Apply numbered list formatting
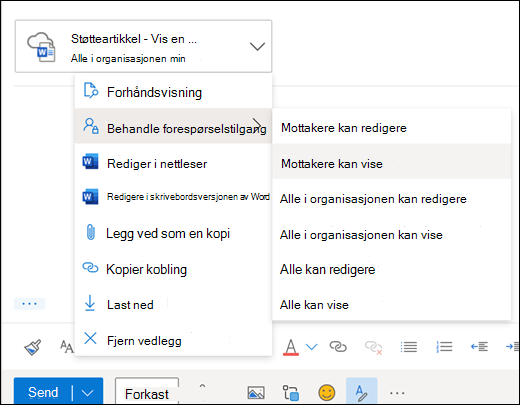The image size is (520, 405). pyautogui.click(x=444, y=347)
